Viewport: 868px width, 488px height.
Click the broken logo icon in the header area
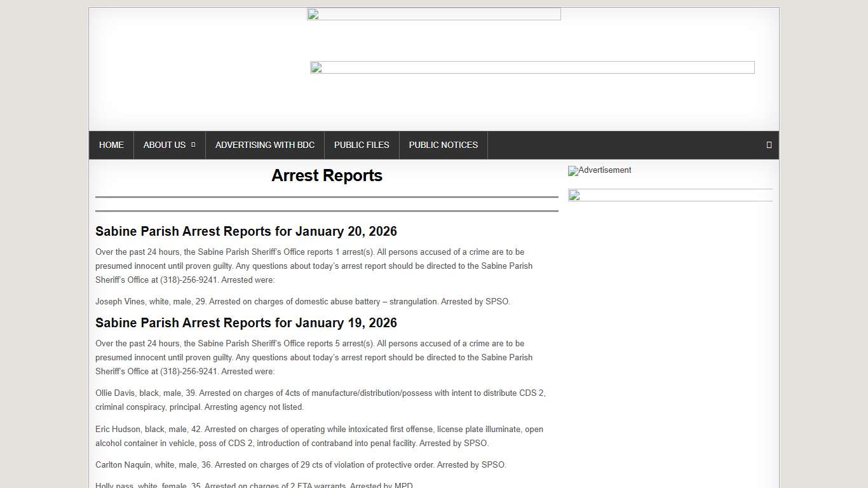311,13
